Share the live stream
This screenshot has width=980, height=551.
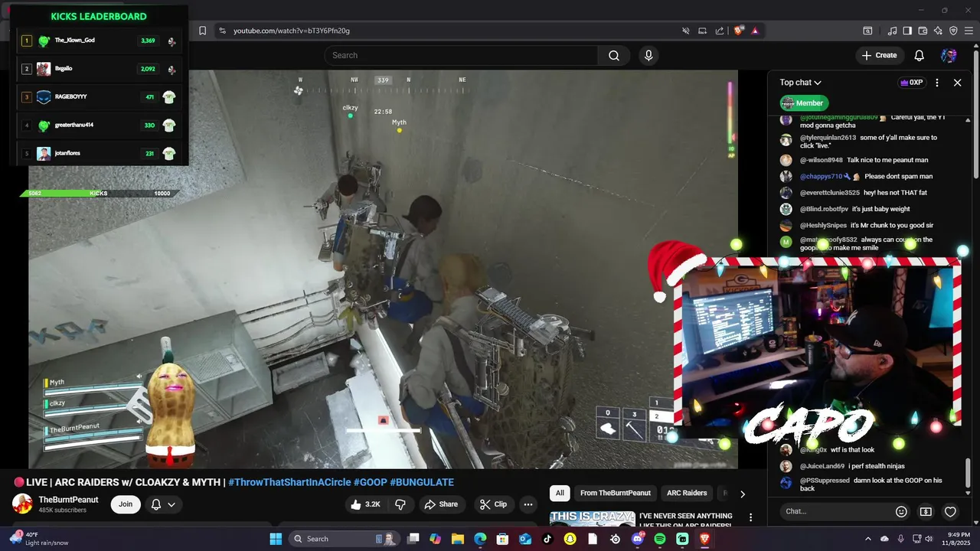441,504
